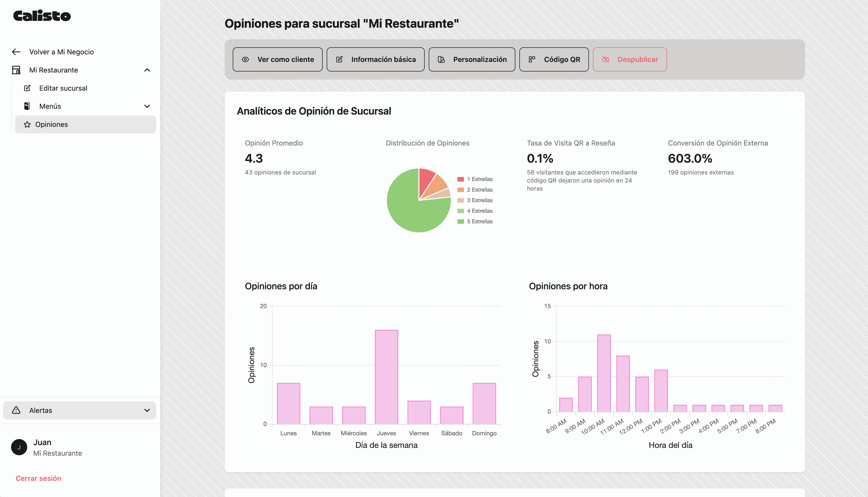Open Editar sucursal menu item
The image size is (868, 497).
[x=63, y=88]
